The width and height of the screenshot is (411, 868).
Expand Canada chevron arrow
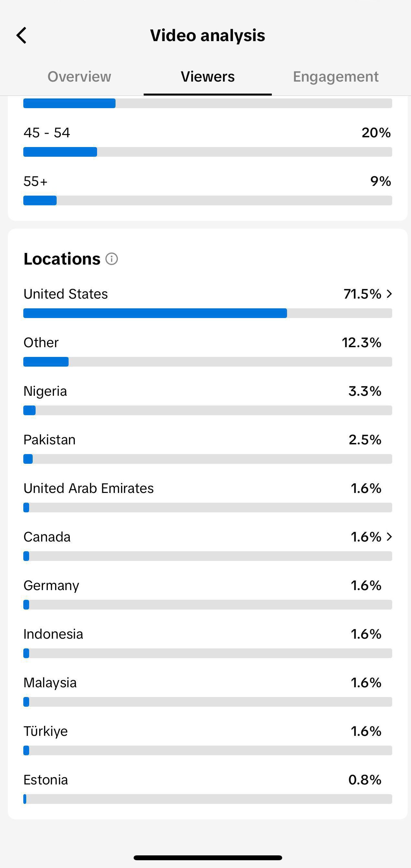389,536
